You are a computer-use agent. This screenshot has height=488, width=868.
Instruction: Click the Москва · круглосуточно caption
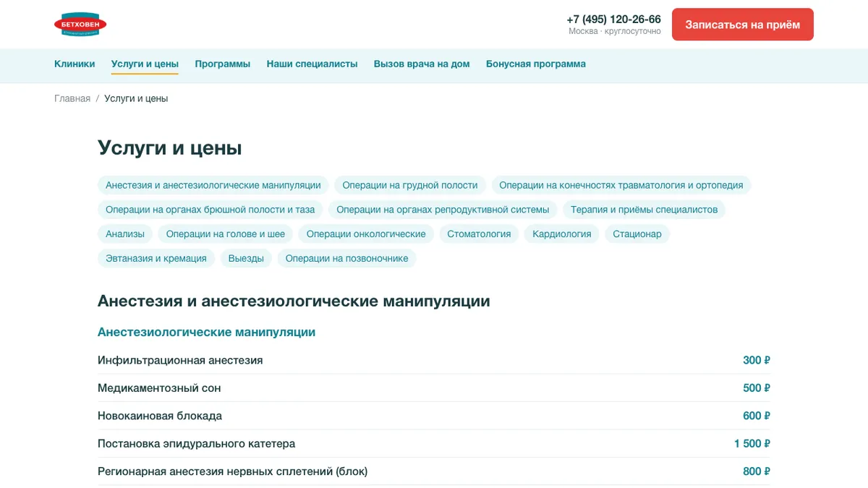[x=615, y=32]
